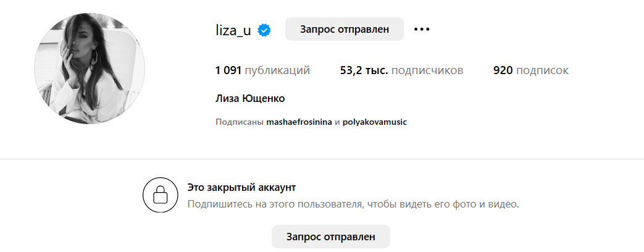Click the word "подписчиков"

pyautogui.click(x=427, y=70)
